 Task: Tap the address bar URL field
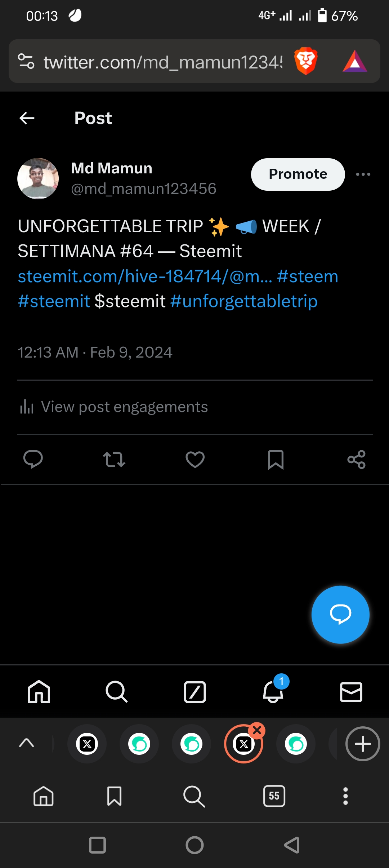pyautogui.click(x=163, y=62)
